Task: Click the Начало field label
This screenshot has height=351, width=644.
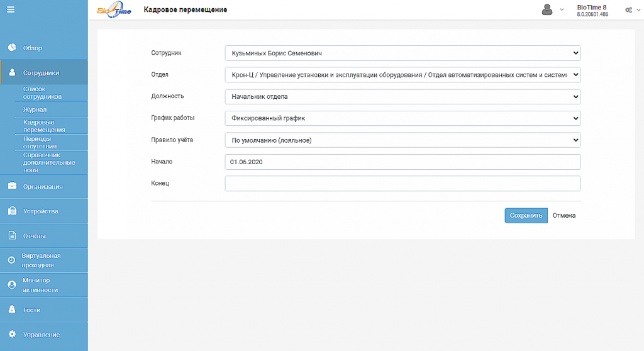Action: [x=162, y=162]
